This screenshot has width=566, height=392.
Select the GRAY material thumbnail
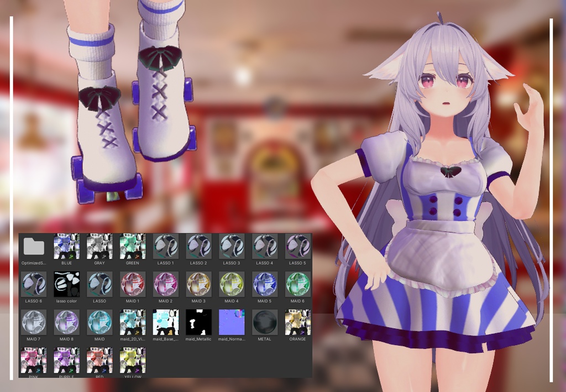click(100, 246)
